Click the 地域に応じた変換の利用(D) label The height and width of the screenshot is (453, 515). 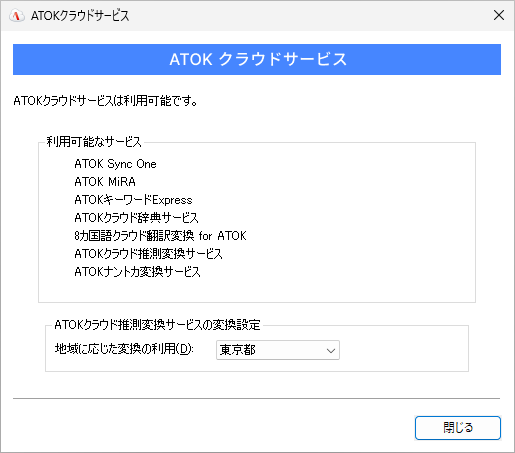tap(124, 349)
